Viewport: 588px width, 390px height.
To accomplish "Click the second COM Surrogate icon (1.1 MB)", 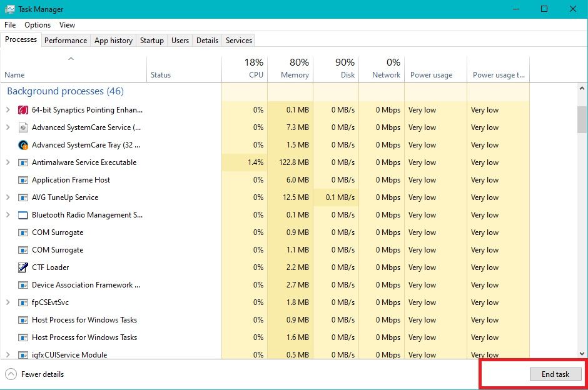I will [23, 250].
